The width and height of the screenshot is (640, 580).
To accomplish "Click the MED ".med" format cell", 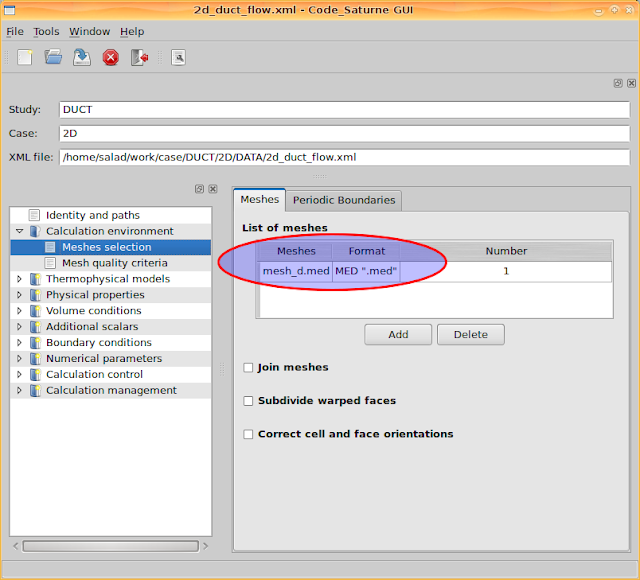I will [x=366, y=271].
